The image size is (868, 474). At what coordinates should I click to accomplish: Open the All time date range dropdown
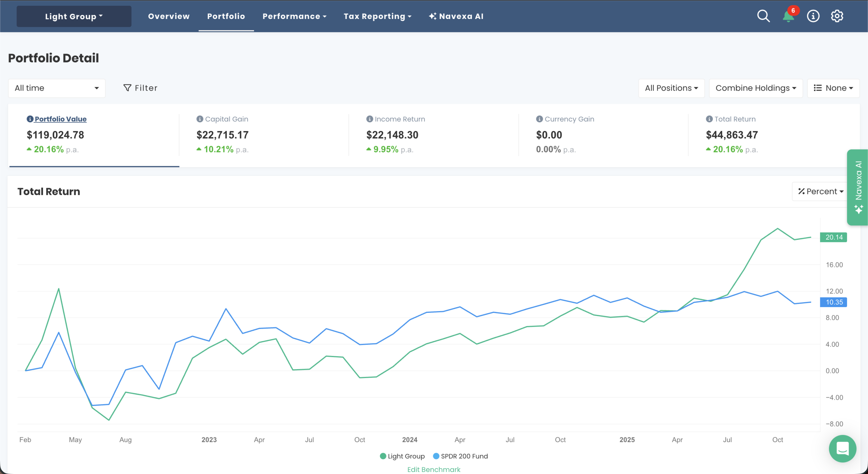[x=57, y=88]
